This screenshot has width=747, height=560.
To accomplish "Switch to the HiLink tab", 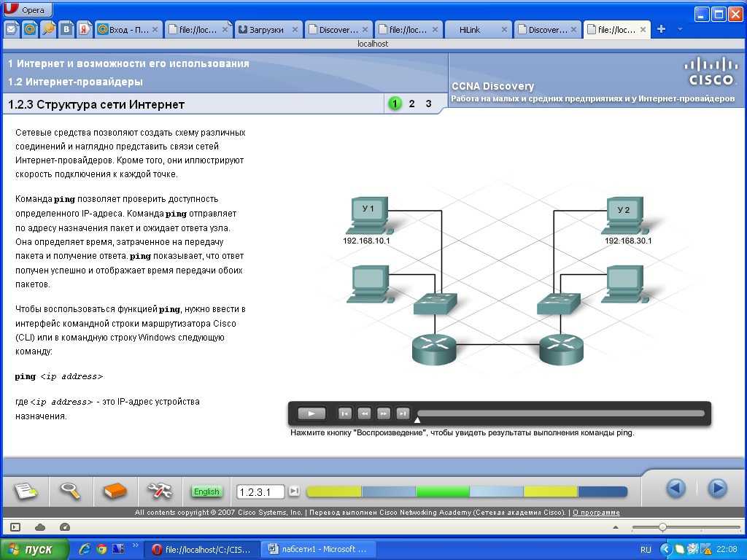I will pos(479,29).
